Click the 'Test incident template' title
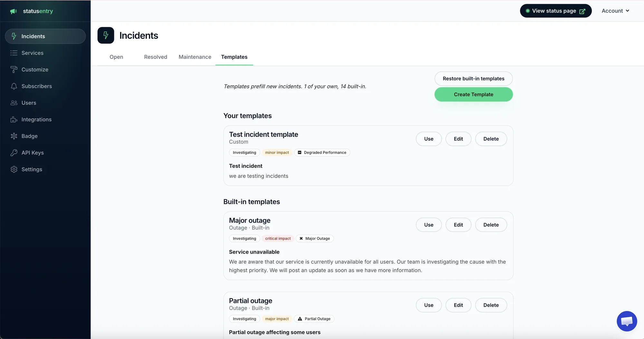Viewport: 644px width, 339px height. coord(263,134)
